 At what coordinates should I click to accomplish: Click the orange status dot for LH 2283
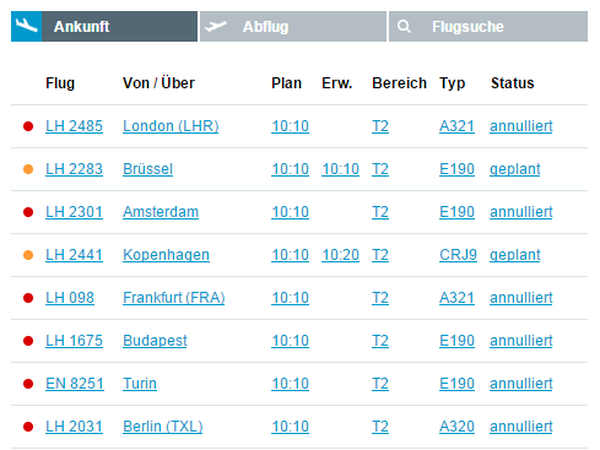tap(28, 169)
